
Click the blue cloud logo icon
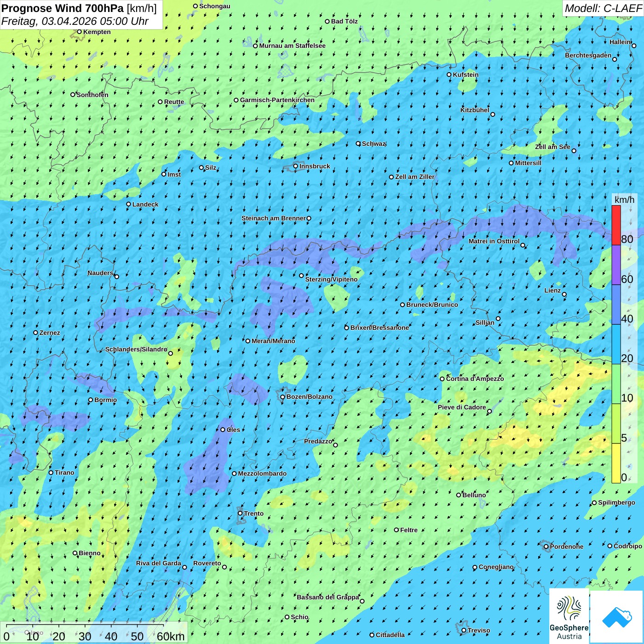[x=617, y=617]
